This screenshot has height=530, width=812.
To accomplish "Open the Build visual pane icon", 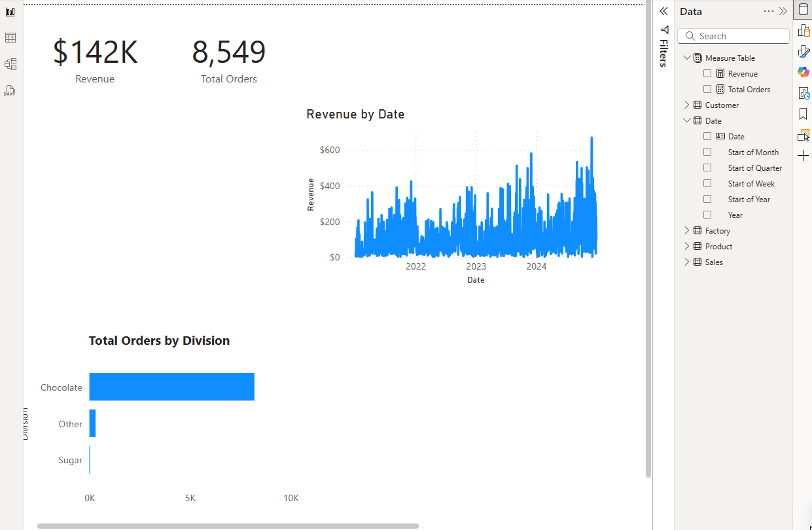I will coord(803,30).
